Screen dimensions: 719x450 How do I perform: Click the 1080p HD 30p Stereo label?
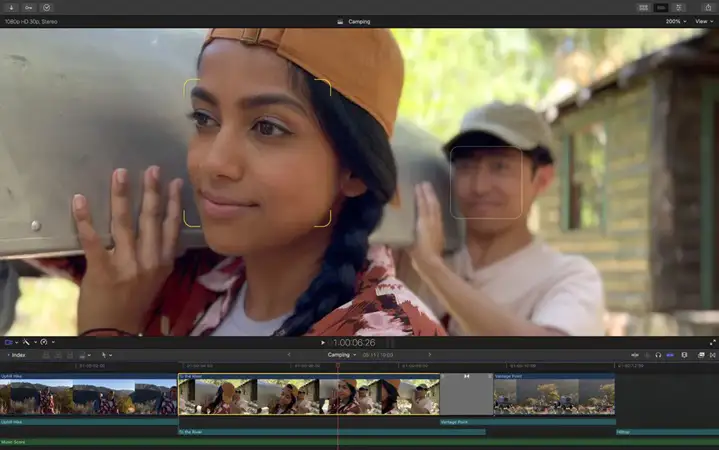(31, 22)
